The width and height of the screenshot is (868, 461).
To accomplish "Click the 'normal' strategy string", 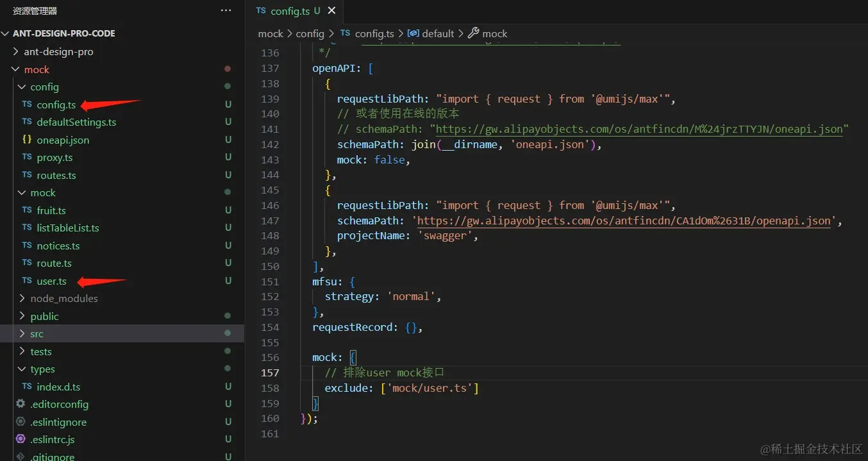I will pyautogui.click(x=412, y=296).
